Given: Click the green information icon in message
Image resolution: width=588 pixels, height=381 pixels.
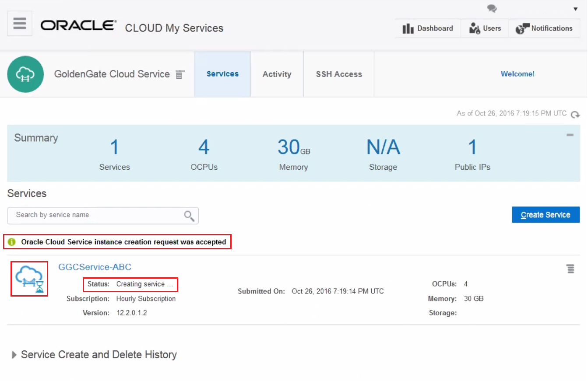Looking at the screenshot, I should coord(12,242).
